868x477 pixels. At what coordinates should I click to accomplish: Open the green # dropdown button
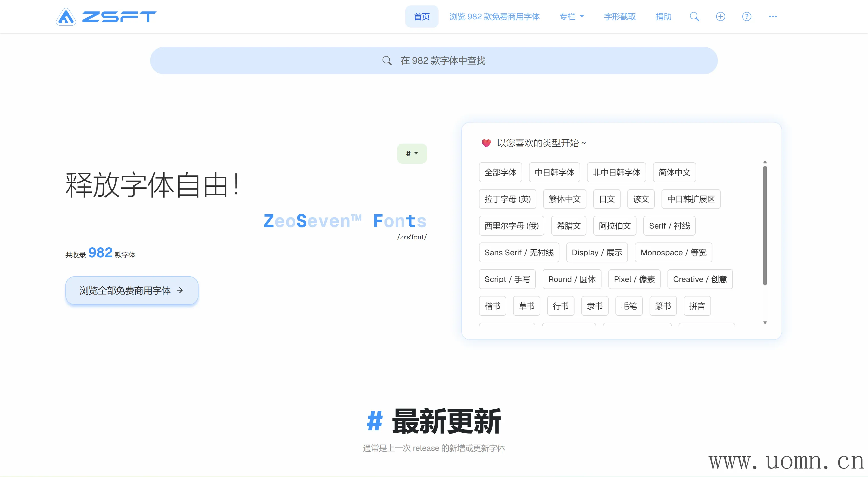click(x=412, y=154)
